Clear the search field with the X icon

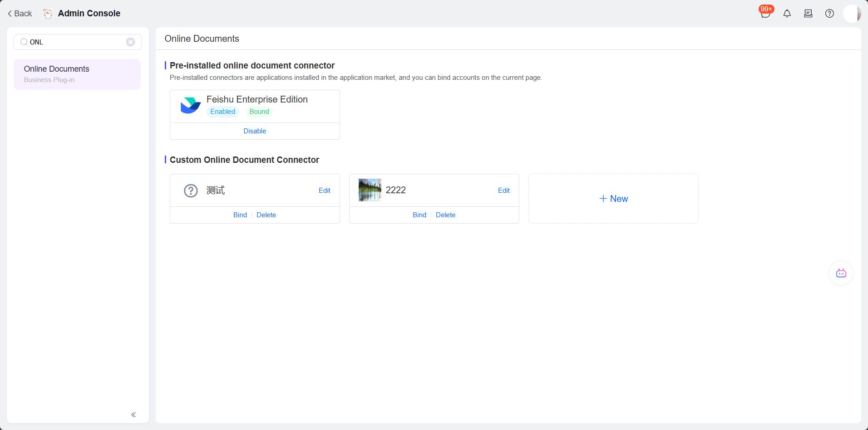[x=130, y=42]
